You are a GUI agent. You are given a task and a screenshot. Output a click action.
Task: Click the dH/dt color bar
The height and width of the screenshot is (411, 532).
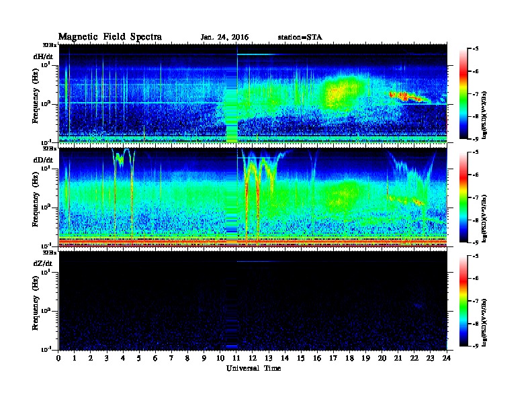pos(463,94)
